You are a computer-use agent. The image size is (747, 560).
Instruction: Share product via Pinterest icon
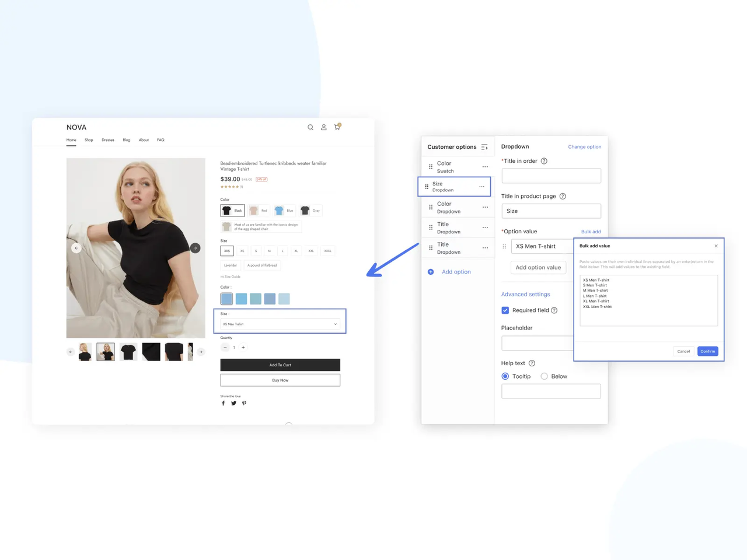[x=244, y=403]
